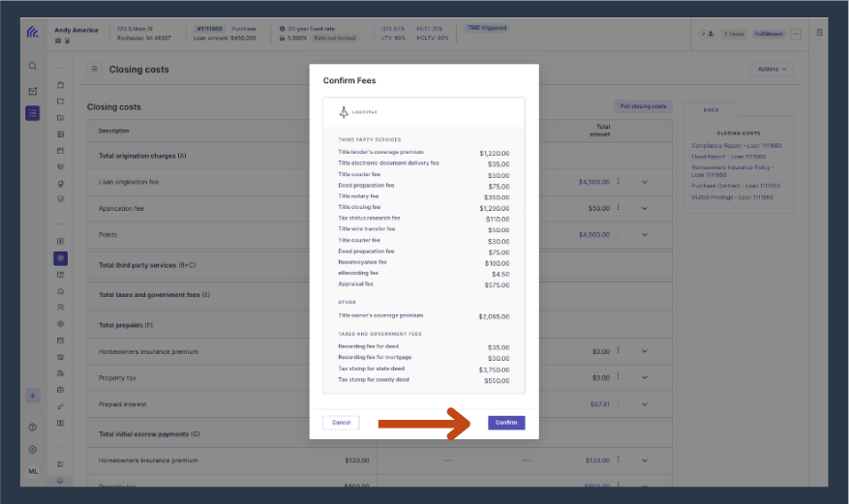Open Compliance Report - Loan 1111660 link

(x=737, y=146)
